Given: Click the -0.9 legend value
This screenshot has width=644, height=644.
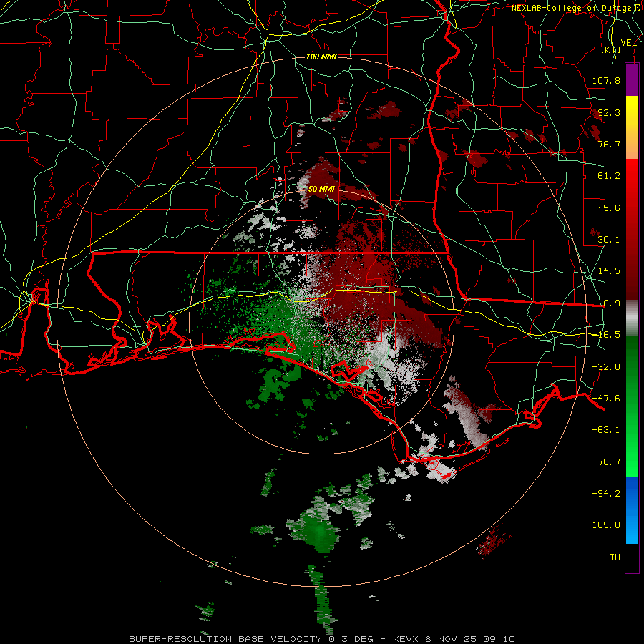Looking at the screenshot, I should click(609, 303).
